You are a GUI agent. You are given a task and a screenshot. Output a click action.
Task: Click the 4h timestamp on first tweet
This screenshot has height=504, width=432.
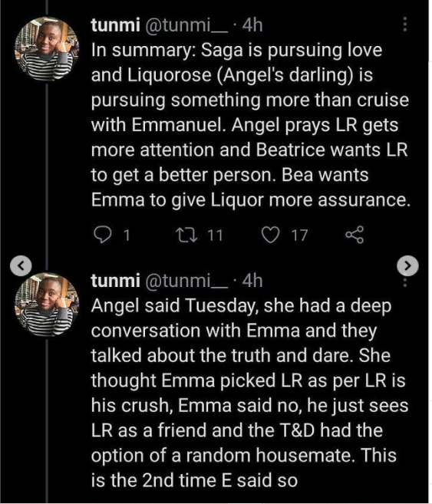point(252,25)
